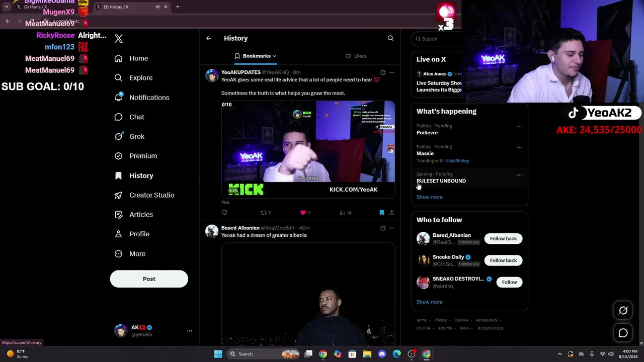Open more options on YeoAKUPDATES post
The height and width of the screenshot is (362, 644).
pos(392,72)
